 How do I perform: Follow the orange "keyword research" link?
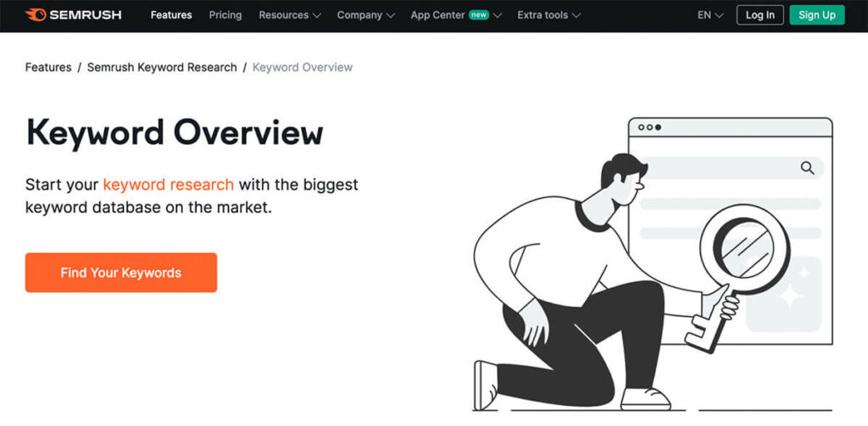168,185
